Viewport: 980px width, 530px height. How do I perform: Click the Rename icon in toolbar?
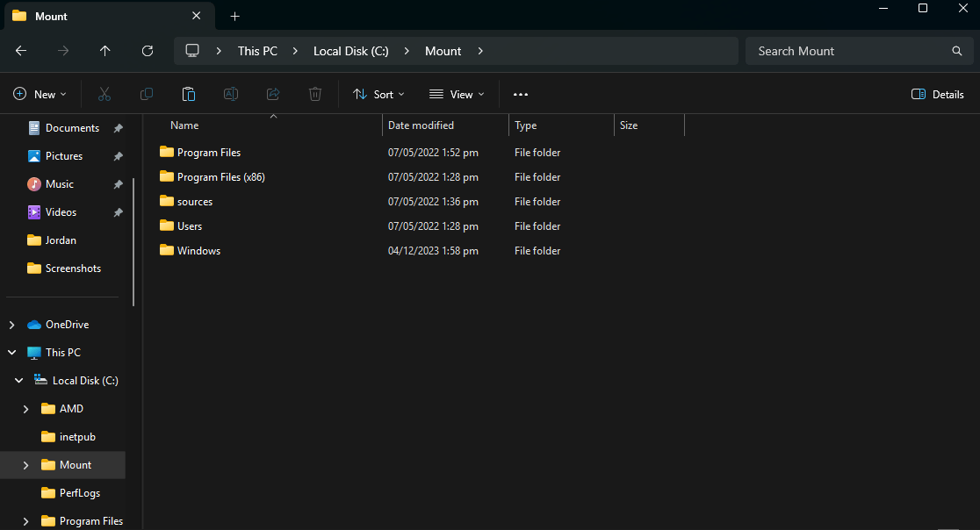[x=231, y=94]
